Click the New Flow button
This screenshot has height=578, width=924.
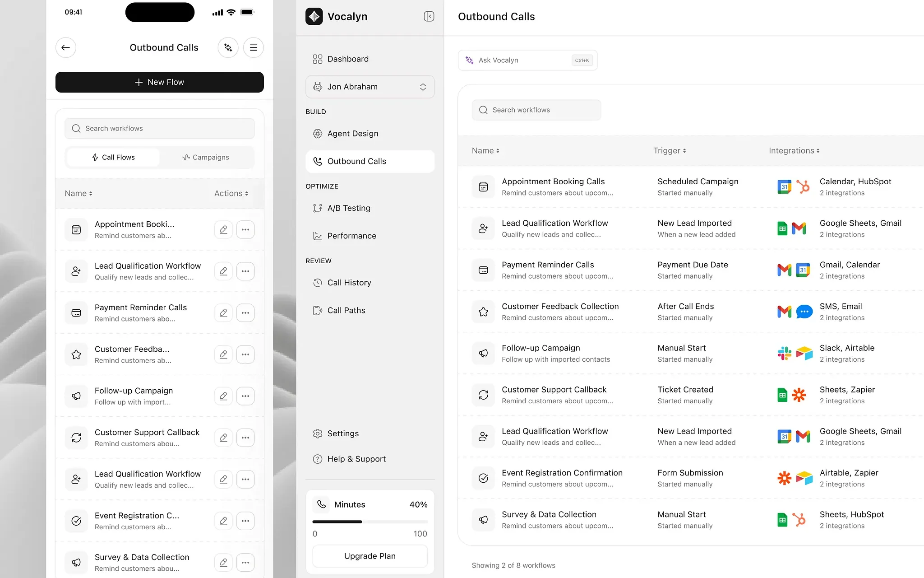[160, 82]
